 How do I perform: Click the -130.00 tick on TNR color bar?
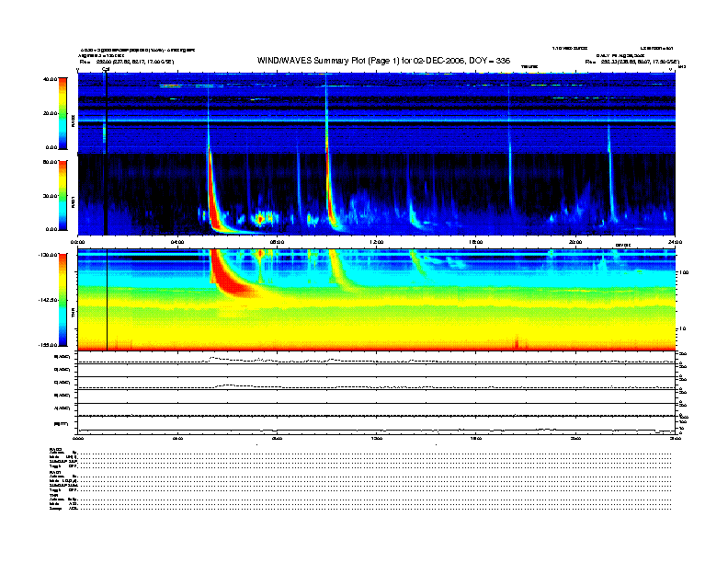49,255
